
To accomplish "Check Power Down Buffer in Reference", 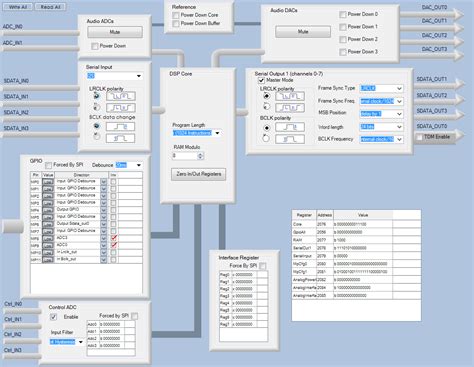I will pos(176,24).
